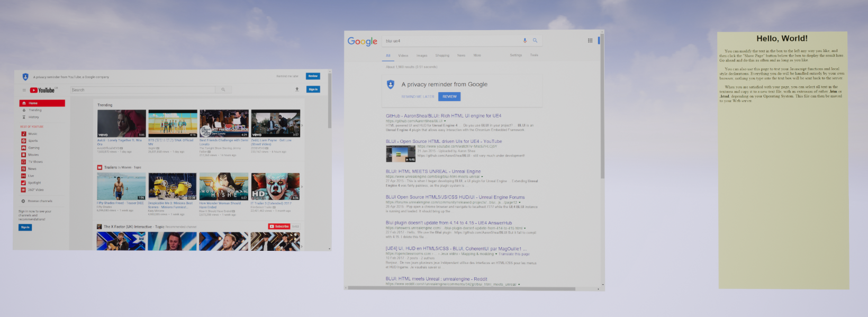Screen dimensions: 868x317
Task: Expand arrow next to blui-html-meets-unreal URL
Action: tap(482, 177)
